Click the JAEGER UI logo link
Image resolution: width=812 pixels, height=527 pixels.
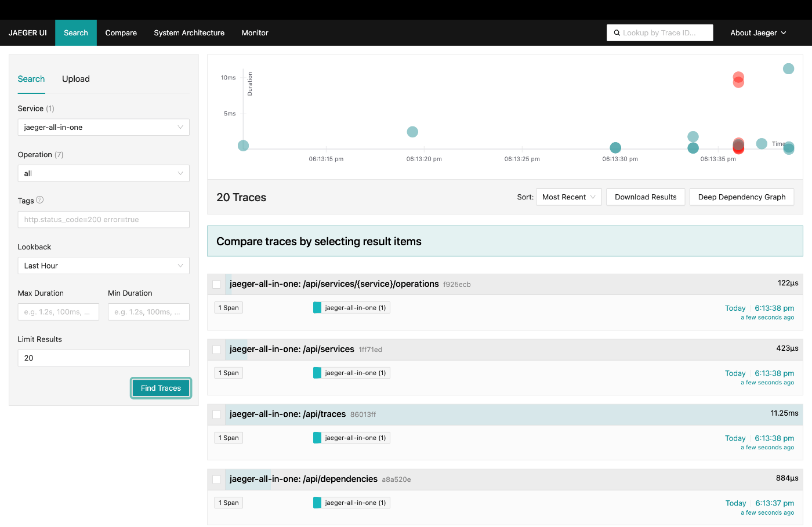28,33
